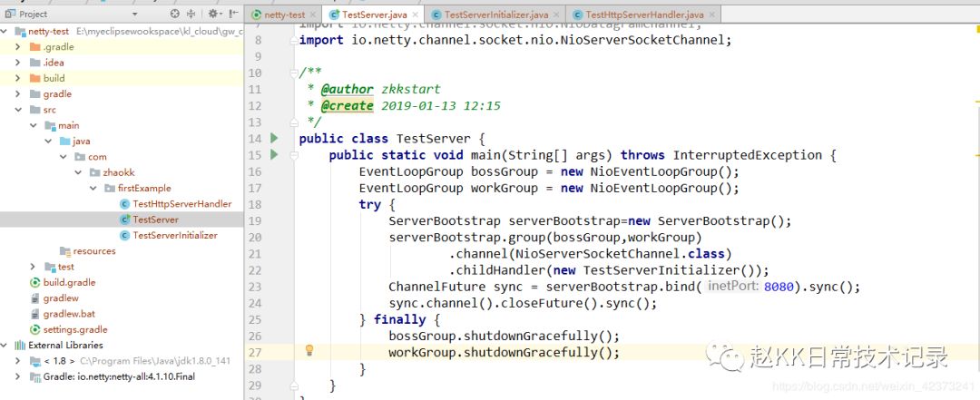Image resolution: width=980 pixels, height=400 pixels.
Task: Close the TestServer.java tab
Action: point(415,15)
